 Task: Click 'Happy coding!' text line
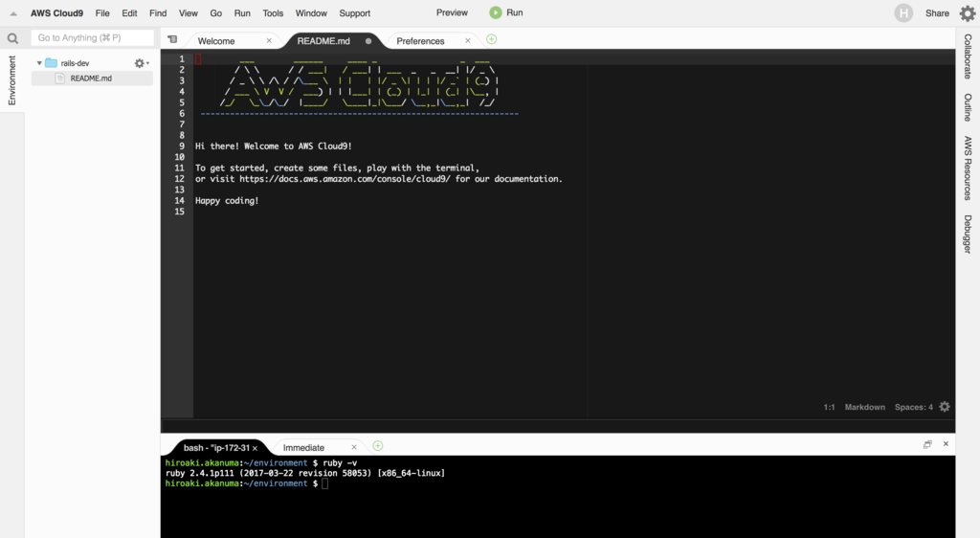pos(227,201)
